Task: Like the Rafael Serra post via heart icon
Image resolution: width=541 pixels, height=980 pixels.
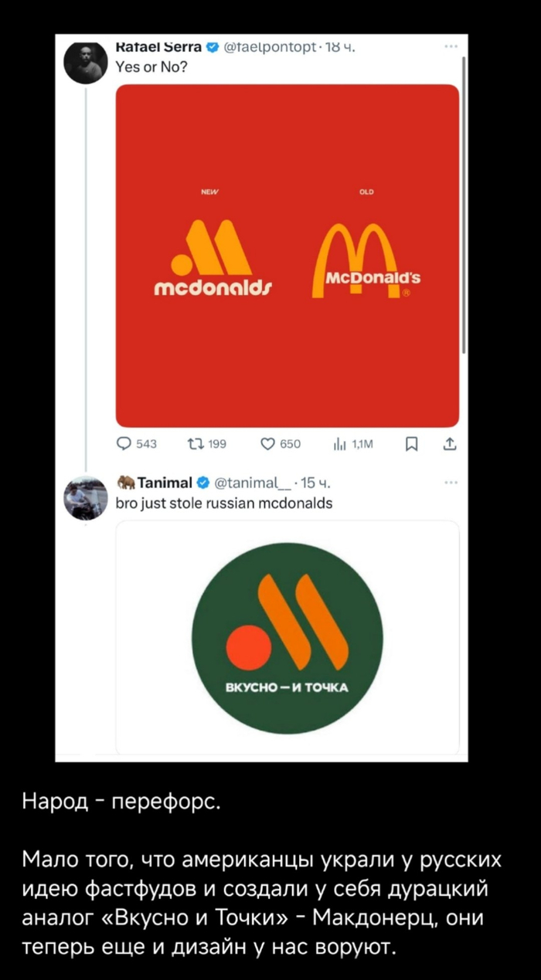Action: click(x=268, y=443)
